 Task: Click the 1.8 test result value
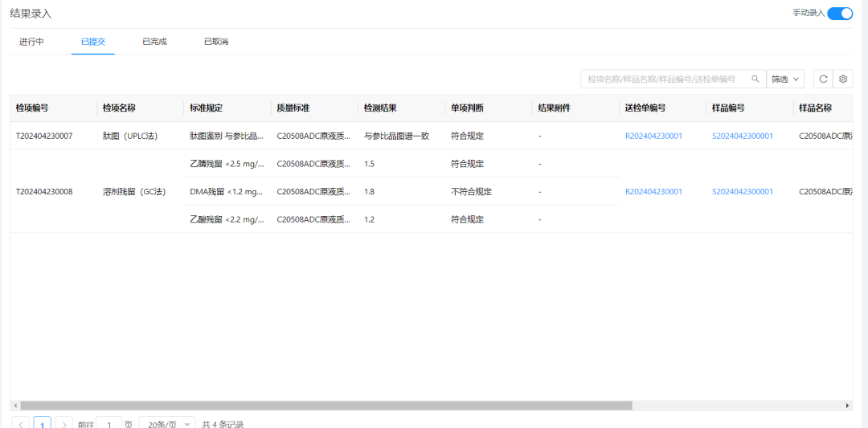[x=369, y=192]
